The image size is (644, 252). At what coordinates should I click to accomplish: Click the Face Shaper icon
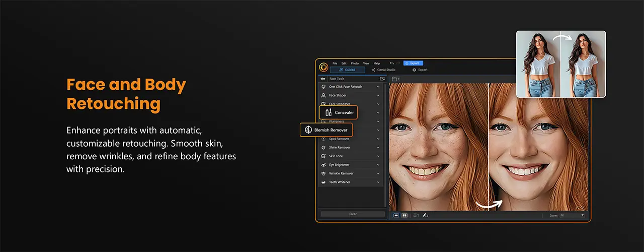tap(324, 95)
